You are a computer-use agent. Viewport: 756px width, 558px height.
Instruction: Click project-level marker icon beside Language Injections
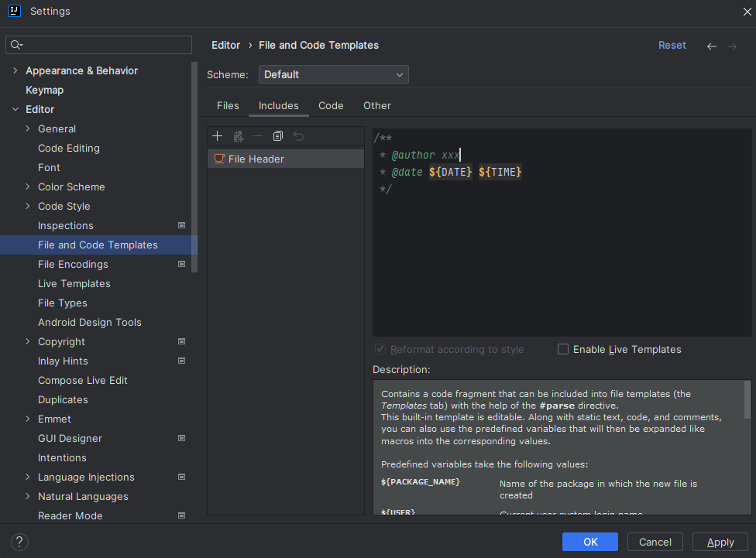[182, 477]
